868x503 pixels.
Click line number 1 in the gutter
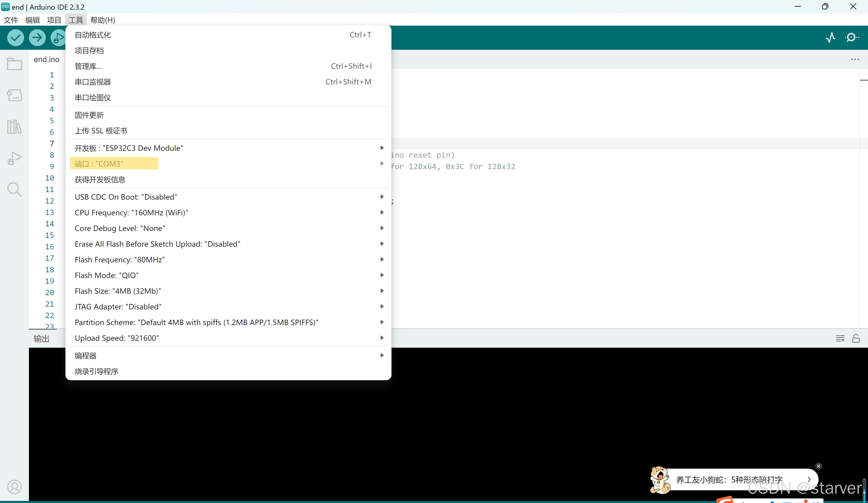[x=52, y=75]
